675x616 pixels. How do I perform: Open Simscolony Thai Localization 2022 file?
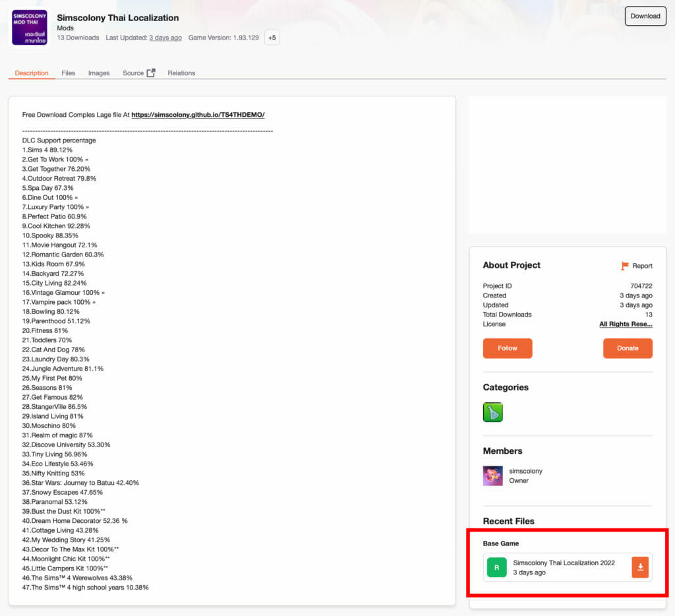[564, 563]
